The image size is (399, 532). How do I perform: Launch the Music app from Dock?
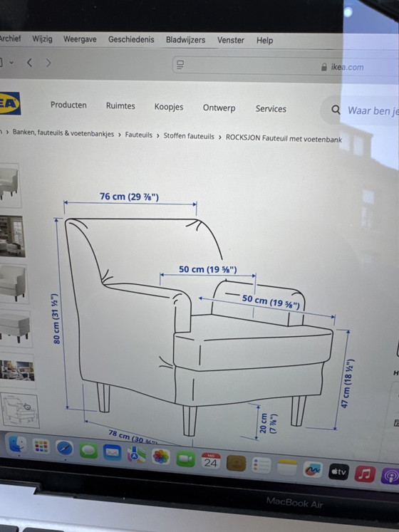click(x=365, y=474)
